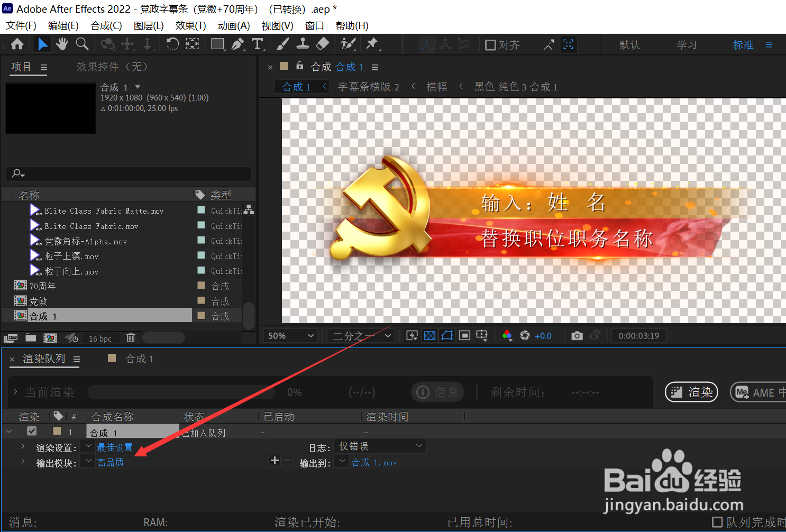Select the Selection (arrow) tool
This screenshot has height=532, width=786.
pos(42,44)
